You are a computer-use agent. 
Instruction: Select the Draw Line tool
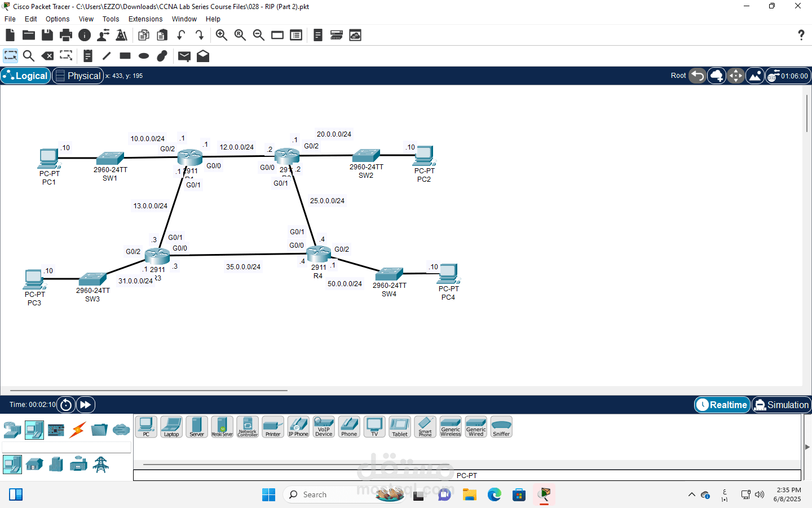tap(107, 56)
